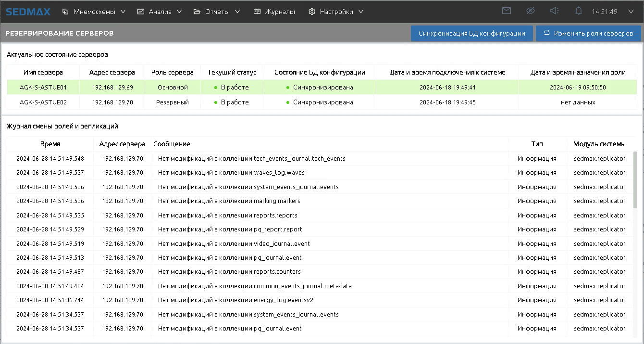Open the bell notifications icon
The height and width of the screenshot is (344, 644).
[x=579, y=11]
